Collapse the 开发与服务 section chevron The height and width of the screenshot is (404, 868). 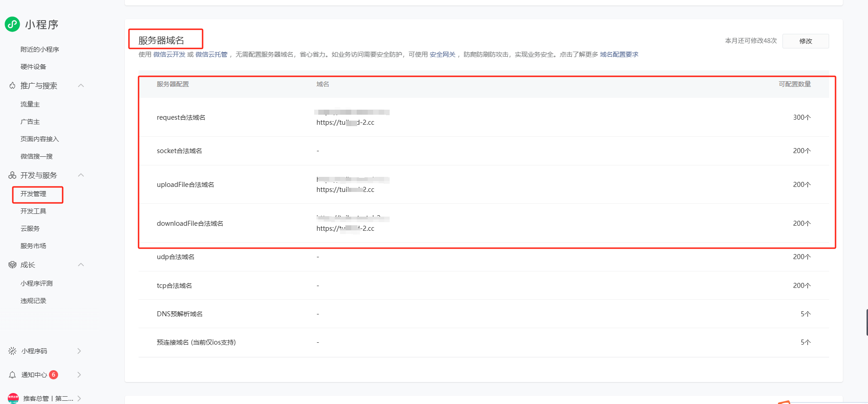(81, 175)
